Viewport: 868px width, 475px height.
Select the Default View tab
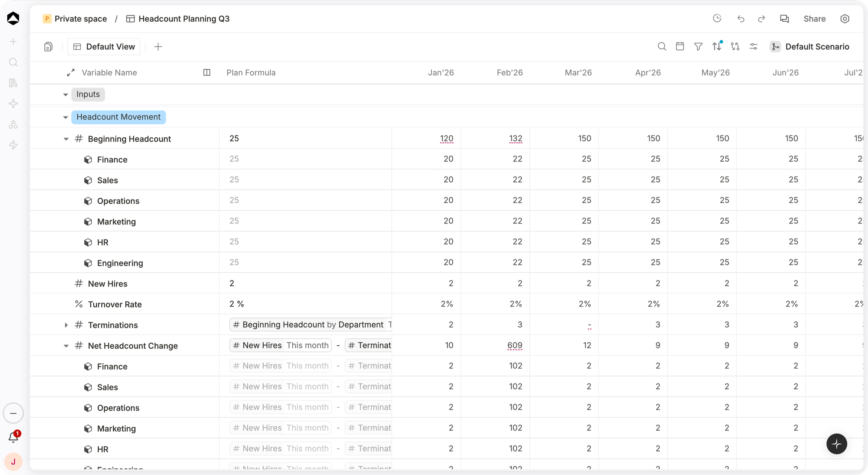click(104, 46)
